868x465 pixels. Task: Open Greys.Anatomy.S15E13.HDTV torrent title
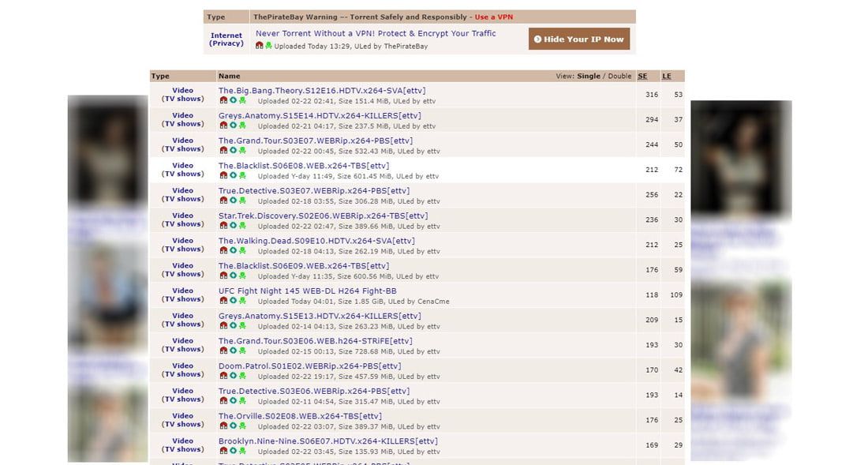coord(320,316)
